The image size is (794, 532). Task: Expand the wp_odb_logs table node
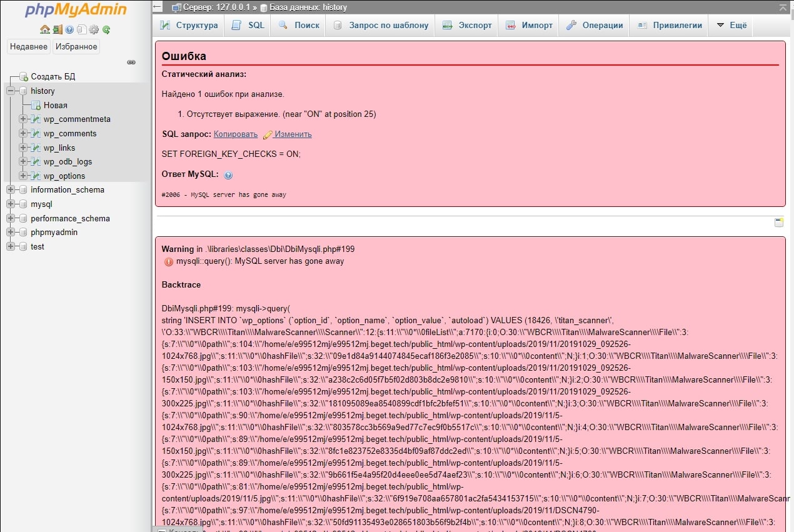coord(23,161)
